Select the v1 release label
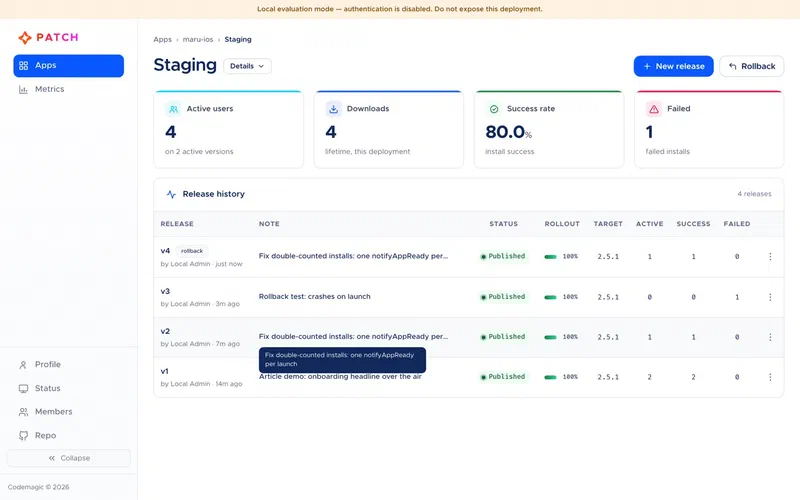800x500 pixels. [164, 371]
